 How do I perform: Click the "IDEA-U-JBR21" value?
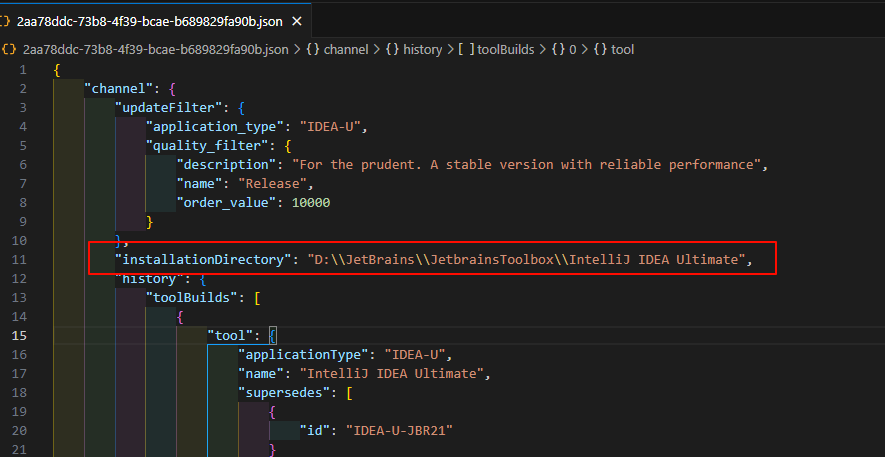[400, 431]
